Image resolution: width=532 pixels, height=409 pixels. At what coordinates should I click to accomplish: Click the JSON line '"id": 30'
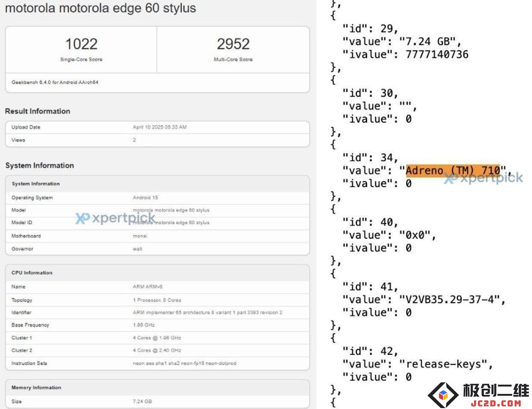click(x=370, y=93)
